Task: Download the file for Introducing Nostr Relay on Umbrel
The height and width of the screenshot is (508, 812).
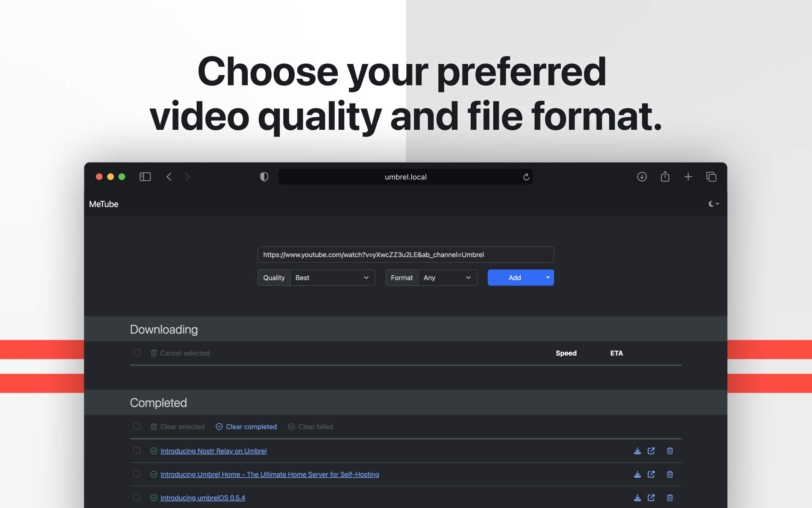Action: click(637, 451)
